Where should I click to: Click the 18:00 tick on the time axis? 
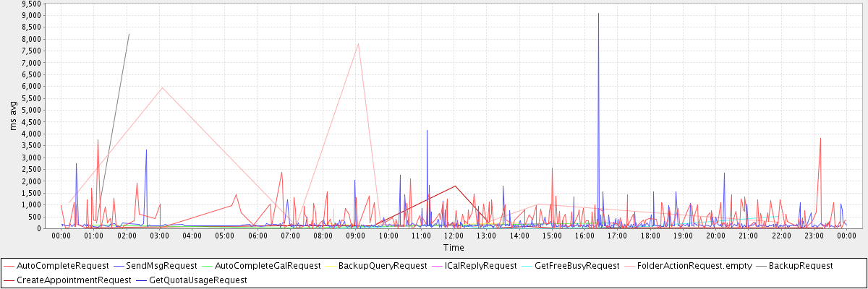tap(650, 236)
